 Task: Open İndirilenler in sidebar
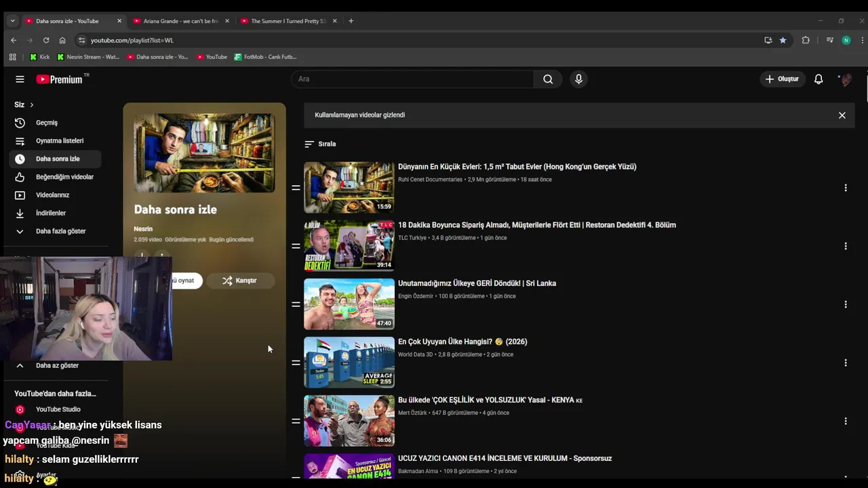55,213
